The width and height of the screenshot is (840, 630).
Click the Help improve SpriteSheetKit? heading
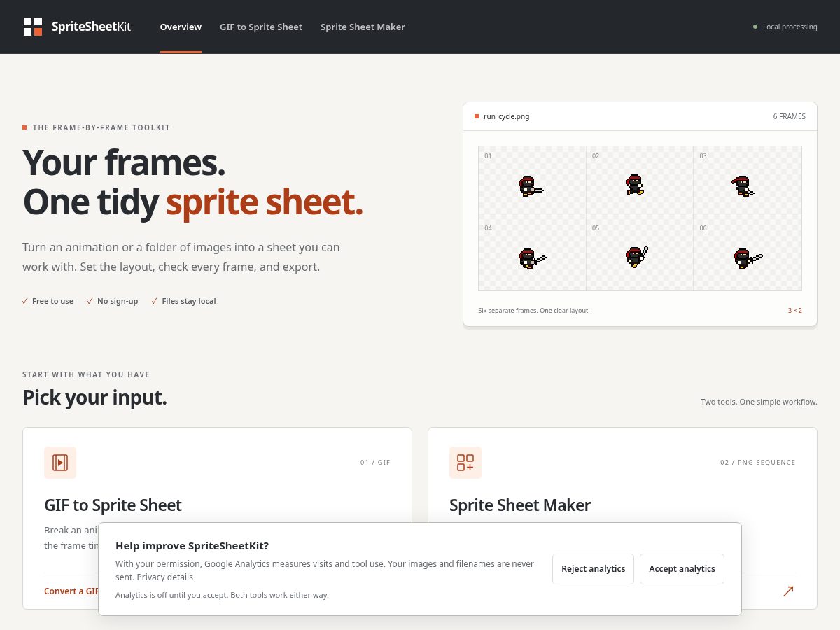(192, 546)
